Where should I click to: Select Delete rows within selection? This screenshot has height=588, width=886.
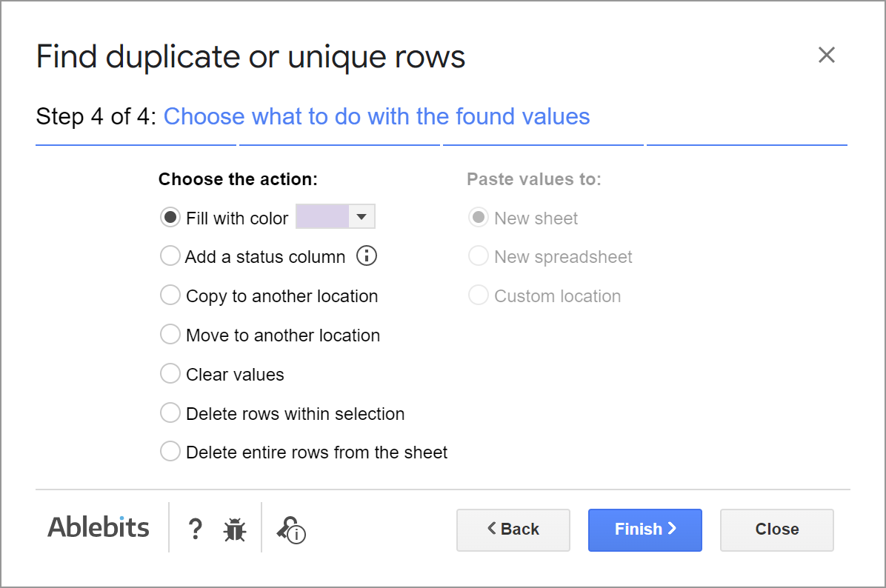click(x=170, y=412)
